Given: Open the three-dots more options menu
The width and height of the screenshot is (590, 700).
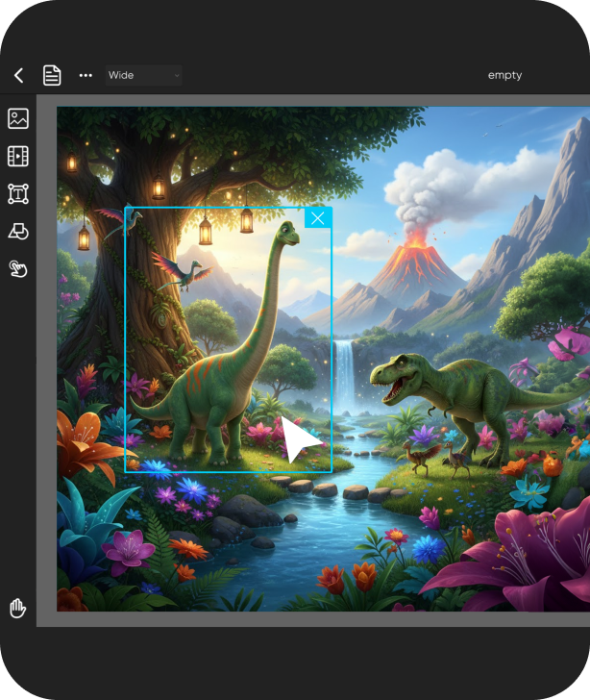Looking at the screenshot, I should coord(86,75).
